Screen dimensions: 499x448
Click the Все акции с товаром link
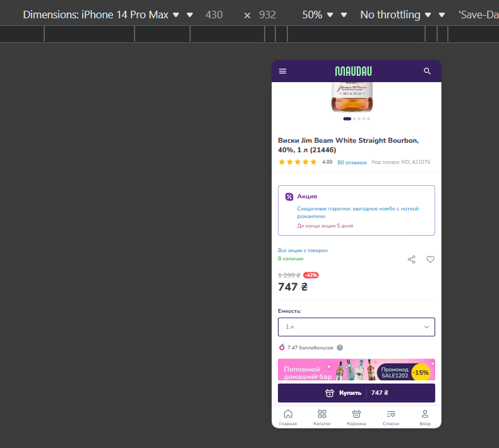[303, 250]
